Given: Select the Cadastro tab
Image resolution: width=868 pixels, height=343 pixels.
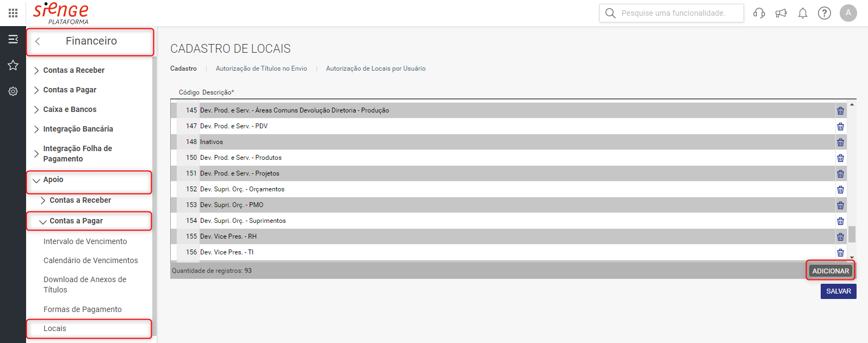Looking at the screenshot, I should (183, 68).
